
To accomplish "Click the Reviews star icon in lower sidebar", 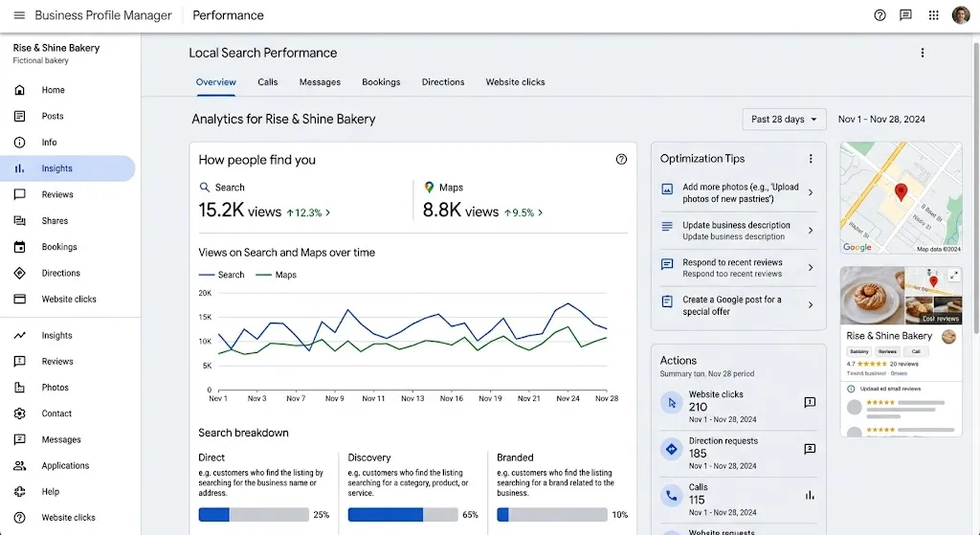I will 19,361.
